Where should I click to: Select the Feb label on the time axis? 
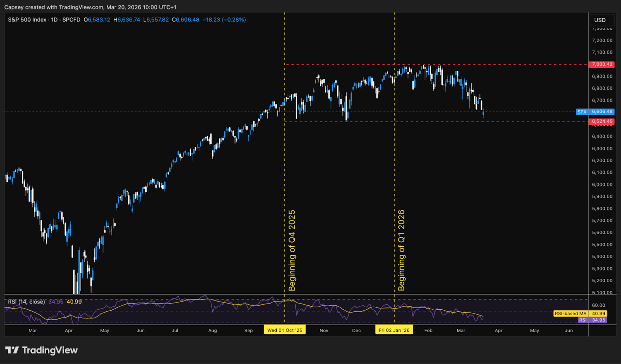(x=428, y=331)
